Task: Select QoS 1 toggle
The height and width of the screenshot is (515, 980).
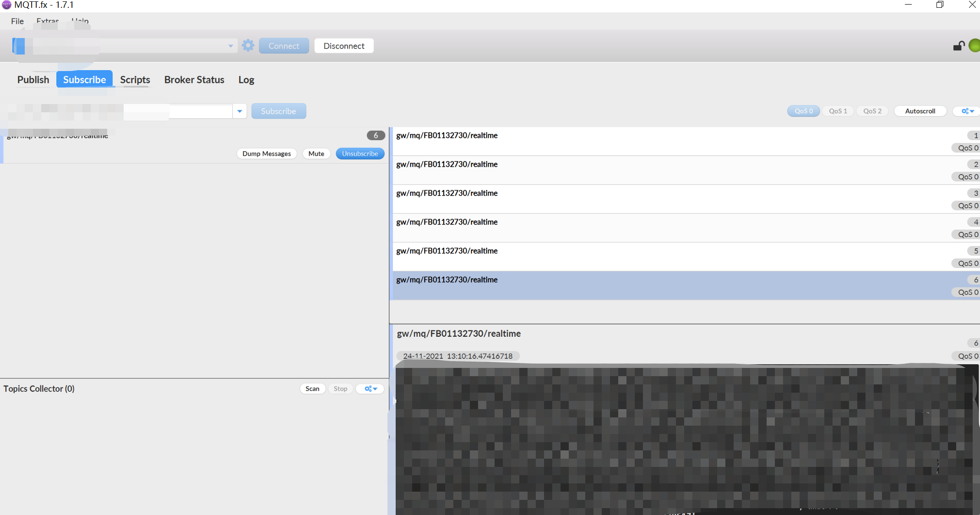Action: (x=838, y=111)
